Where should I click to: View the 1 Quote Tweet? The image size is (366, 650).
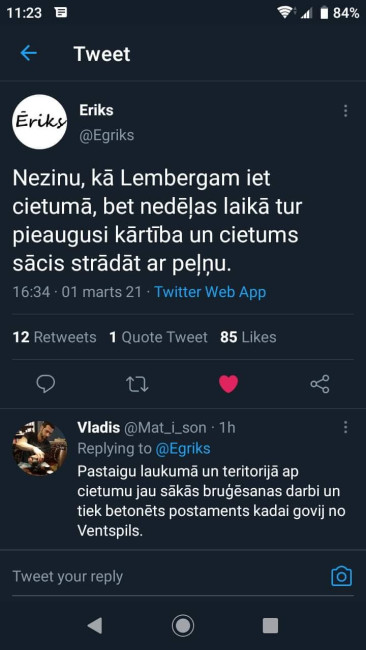[x=158, y=337]
